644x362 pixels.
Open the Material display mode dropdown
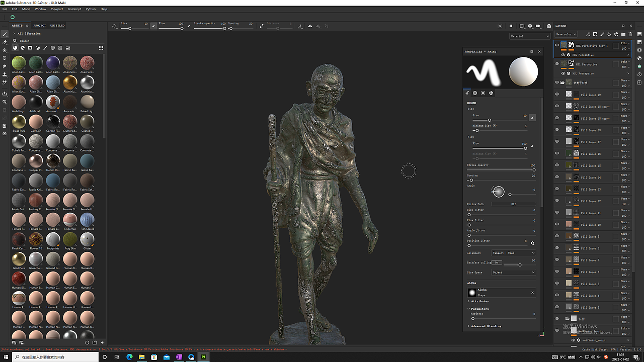[x=530, y=36]
